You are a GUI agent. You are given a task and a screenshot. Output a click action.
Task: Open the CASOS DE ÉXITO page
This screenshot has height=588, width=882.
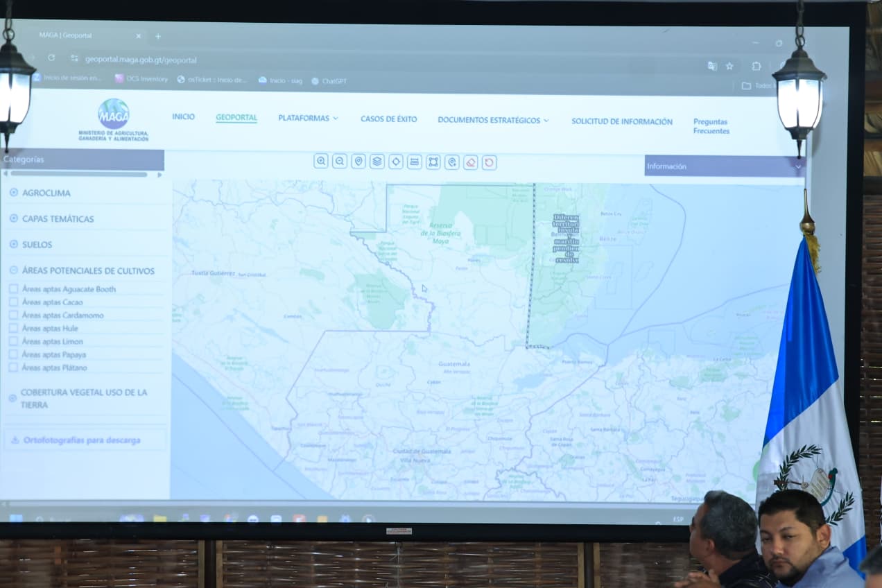tap(388, 119)
